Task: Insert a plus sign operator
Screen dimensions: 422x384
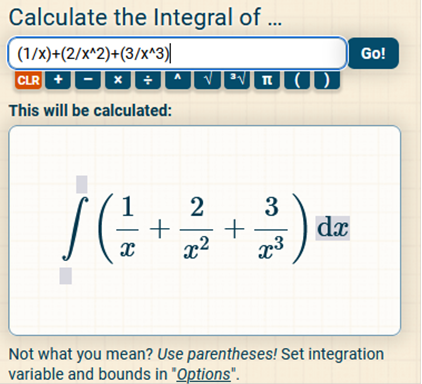Action: (58, 80)
